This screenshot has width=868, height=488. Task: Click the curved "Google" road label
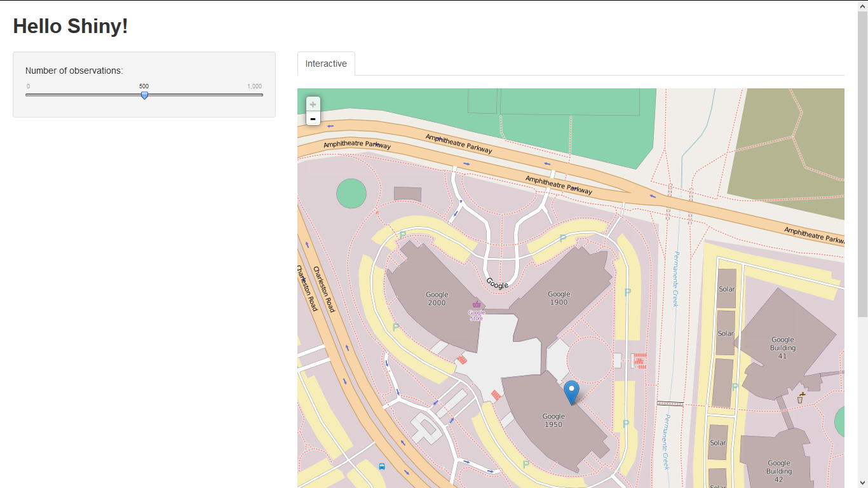pos(497,283)
